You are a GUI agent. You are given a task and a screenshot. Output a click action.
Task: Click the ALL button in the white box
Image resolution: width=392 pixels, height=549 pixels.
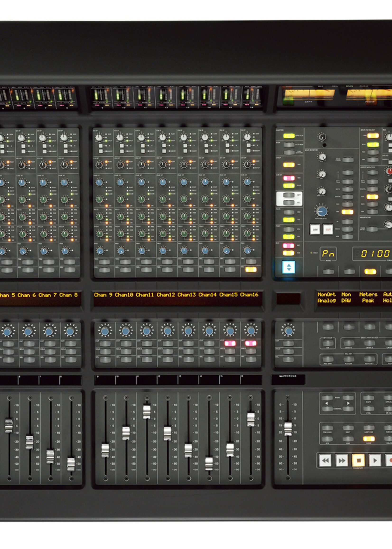289,202
